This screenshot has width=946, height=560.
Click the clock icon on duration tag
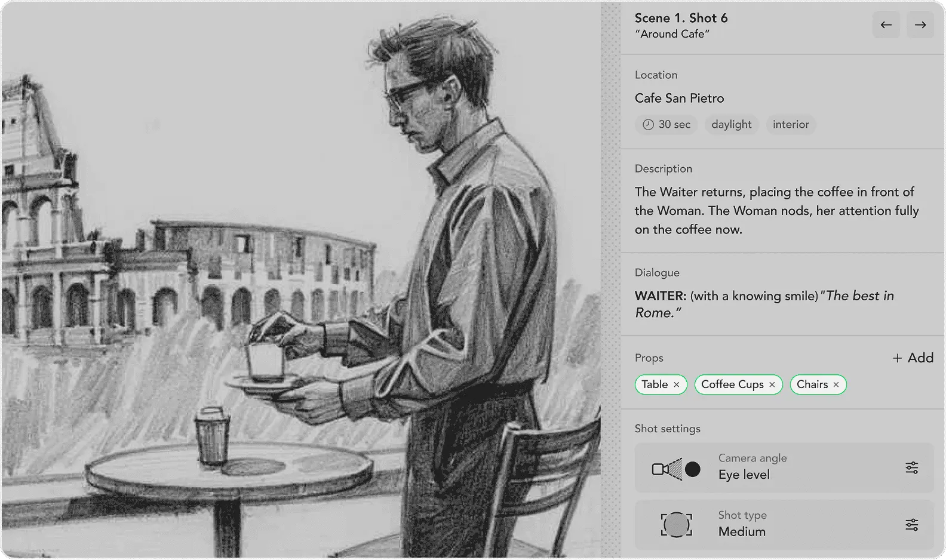click(648, 125)
